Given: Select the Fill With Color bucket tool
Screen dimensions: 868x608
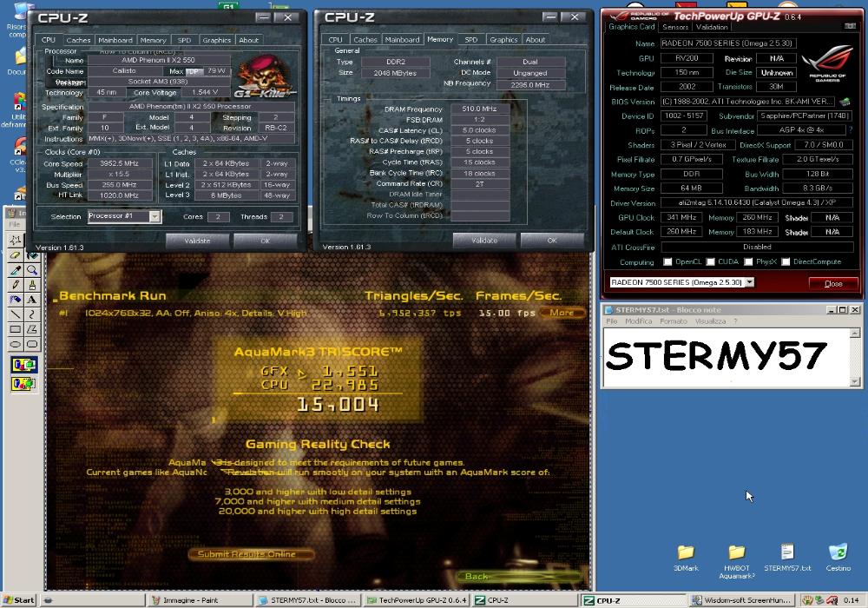Looking at the screenshot, I should point(32,255).
